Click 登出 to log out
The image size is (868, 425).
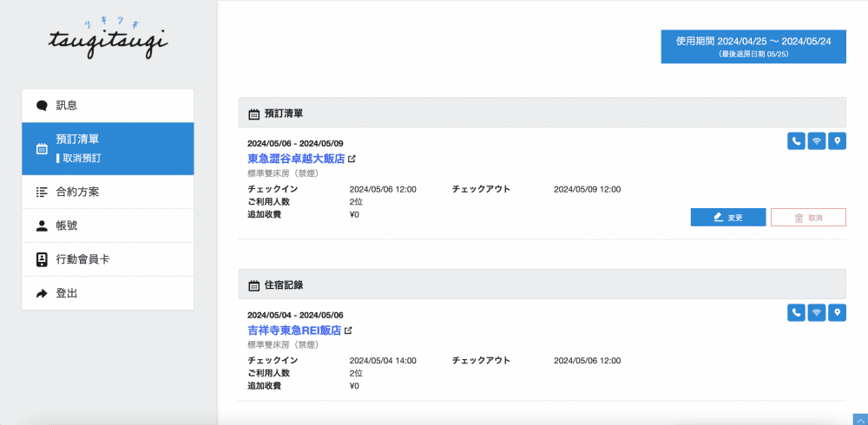point(108,293)
